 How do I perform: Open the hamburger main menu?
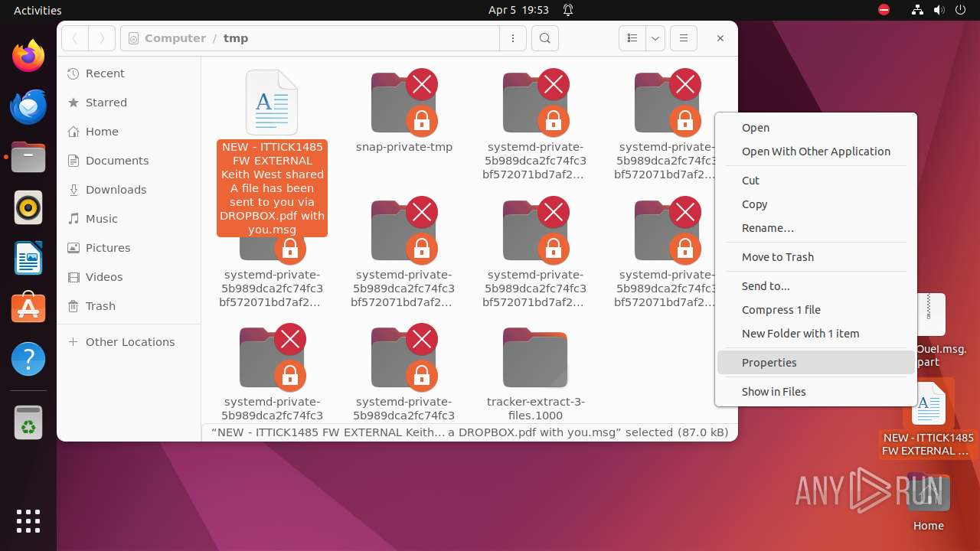point(684,38)
